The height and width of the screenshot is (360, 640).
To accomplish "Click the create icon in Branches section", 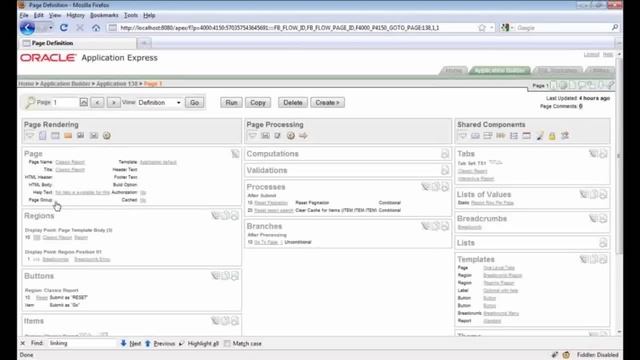I will (x=445, y=226).
